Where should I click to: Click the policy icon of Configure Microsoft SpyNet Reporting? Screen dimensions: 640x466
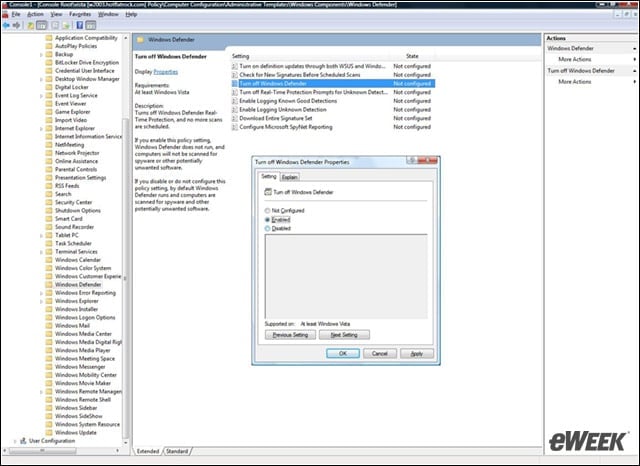[235, 127]
